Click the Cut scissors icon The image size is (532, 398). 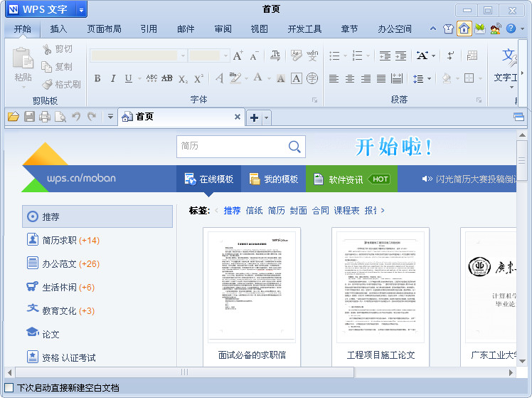pyautogui.click(x=47, y=49)
